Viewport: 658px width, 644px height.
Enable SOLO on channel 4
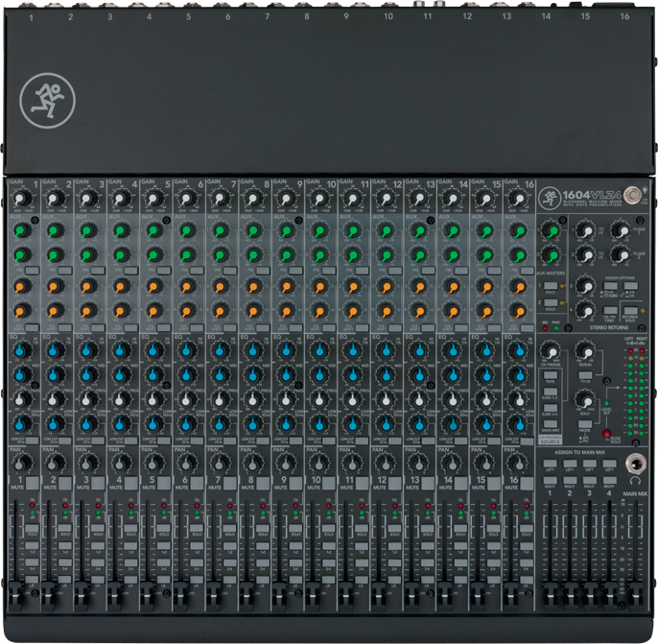(130, 534)
